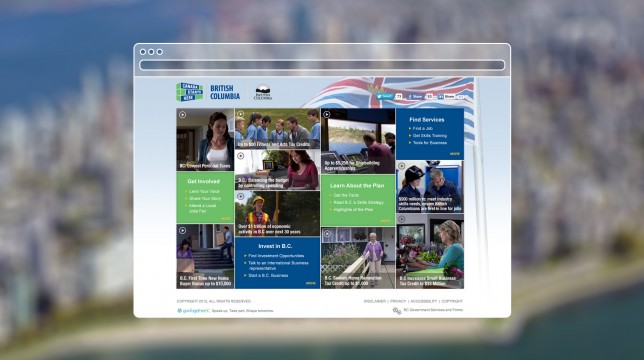Image resolution: width=644 pixels, height=360 pixels.
Task: Click MORE in the Invest in B.C. panel
Action: (311, 283)
